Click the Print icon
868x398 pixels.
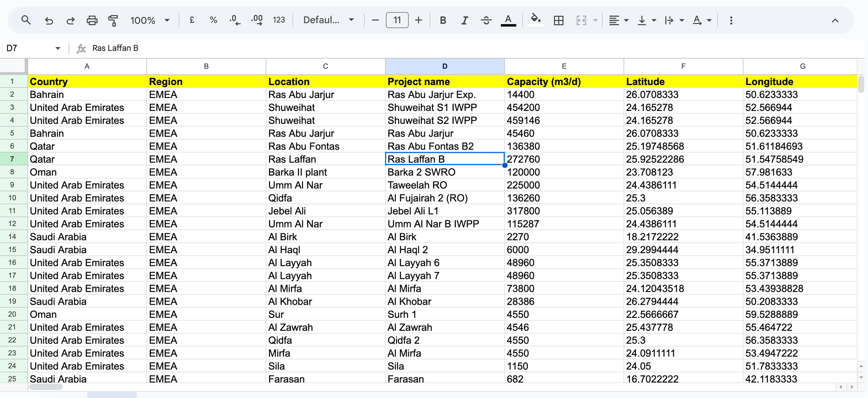pos(92,20)
